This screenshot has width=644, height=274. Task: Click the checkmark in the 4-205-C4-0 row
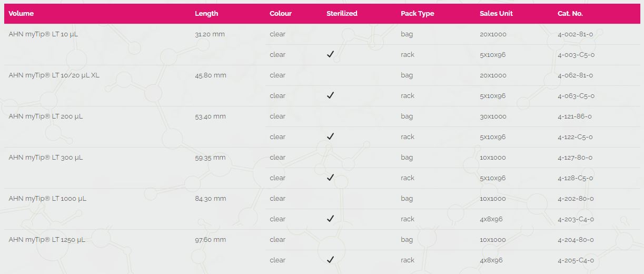point(330,260)
